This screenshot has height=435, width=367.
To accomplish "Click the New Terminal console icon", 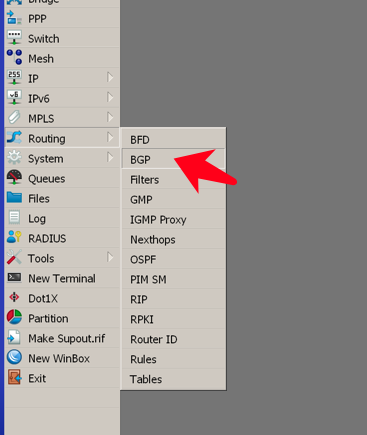I will 14,277.
